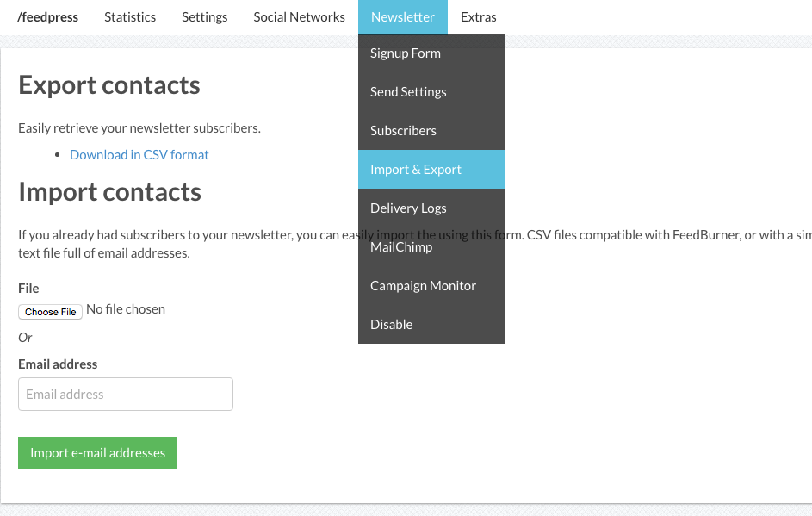This screenshot has width=812, height=516.
Task: Choose Send Settings in the dropdown
Action: point(408,92)
